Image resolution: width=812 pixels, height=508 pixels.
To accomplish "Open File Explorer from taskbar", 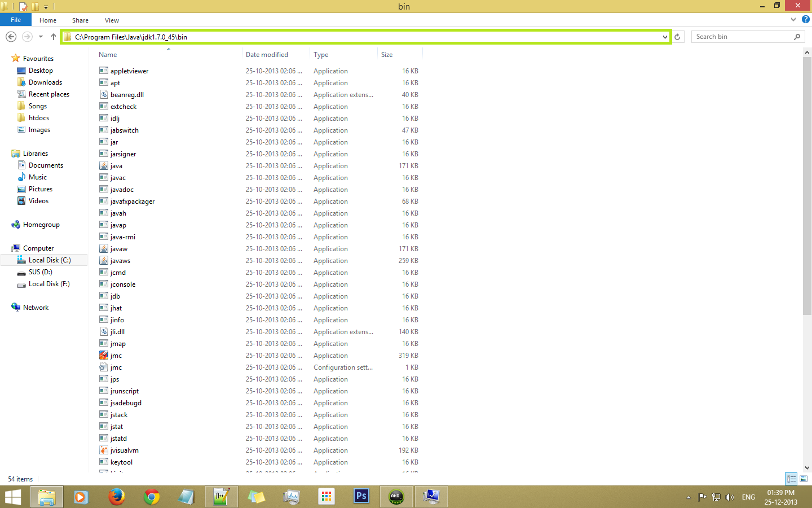I will [x=47, y=497].
